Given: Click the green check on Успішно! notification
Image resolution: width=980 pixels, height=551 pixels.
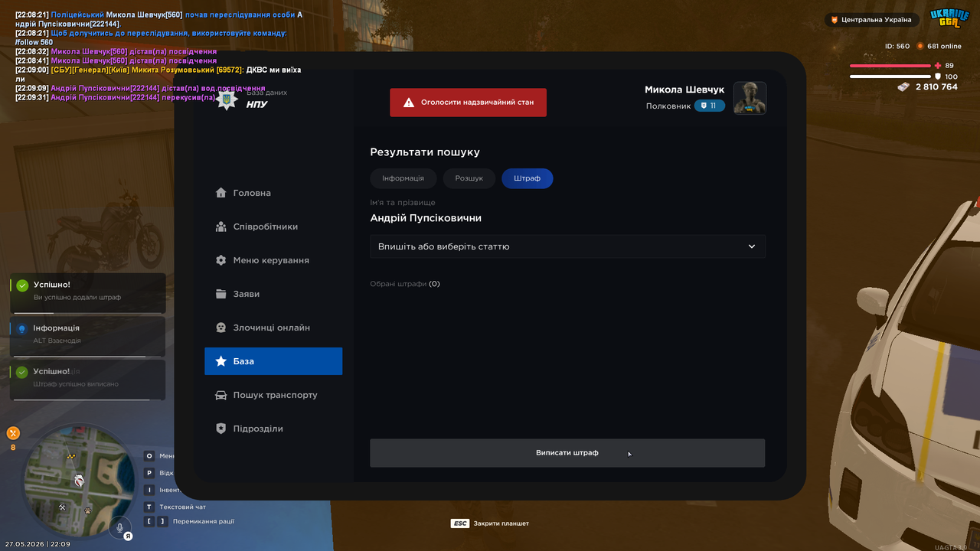Looking at the screenshot, I should click(x=22, y=285).
